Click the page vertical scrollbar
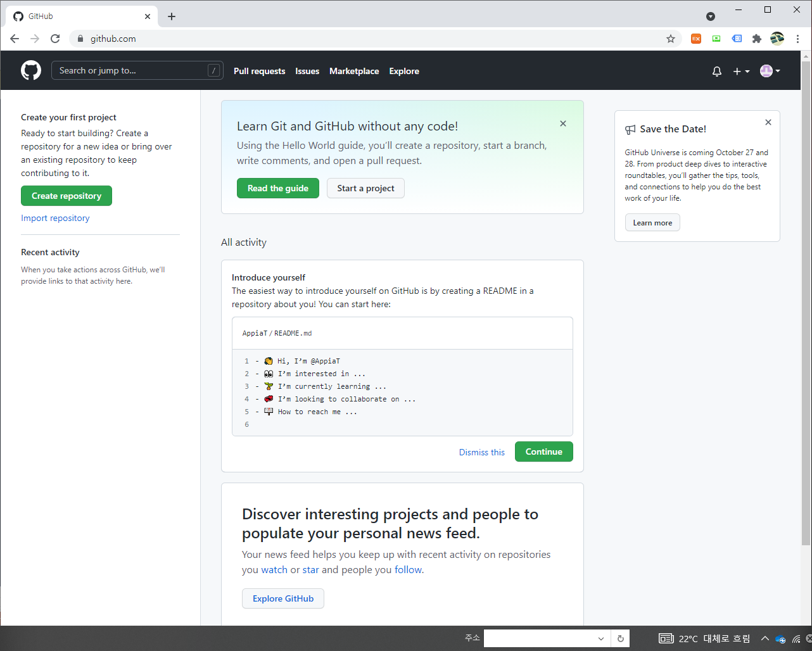Viewport: 812px width, 651px height. coord(806,304)
